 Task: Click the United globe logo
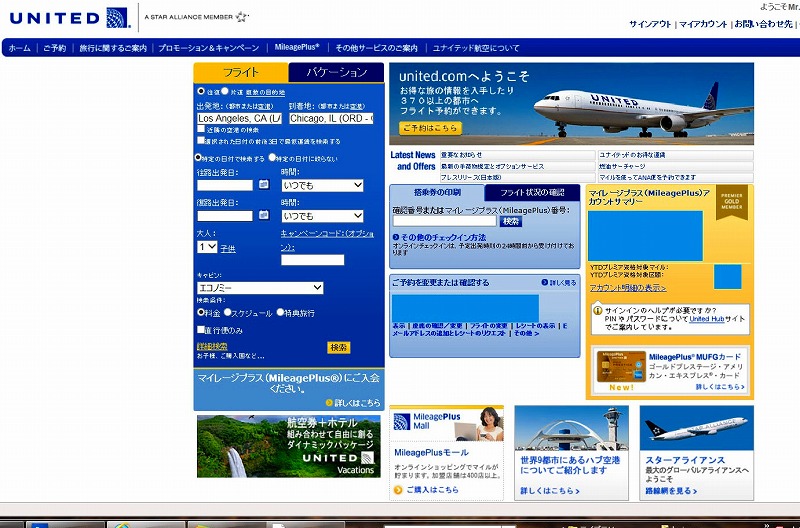pos(117,18)
